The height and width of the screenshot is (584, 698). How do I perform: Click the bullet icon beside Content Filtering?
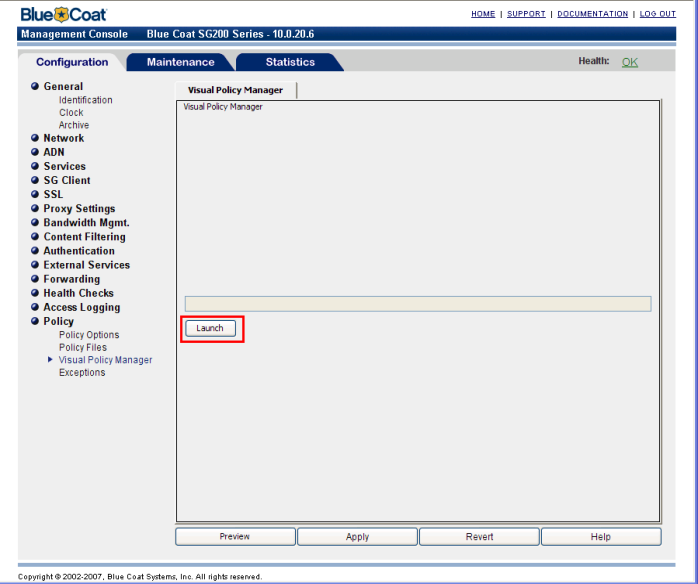pyautogui.click(x=35, y=236)
